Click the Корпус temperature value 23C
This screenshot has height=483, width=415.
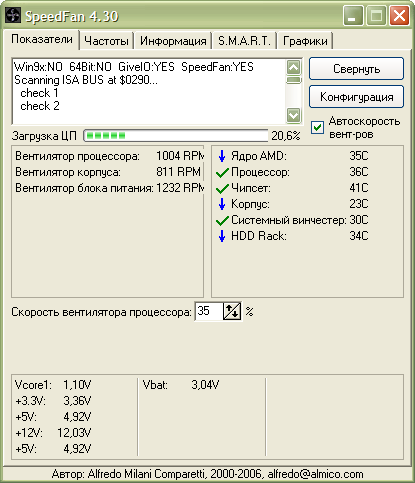359,204
